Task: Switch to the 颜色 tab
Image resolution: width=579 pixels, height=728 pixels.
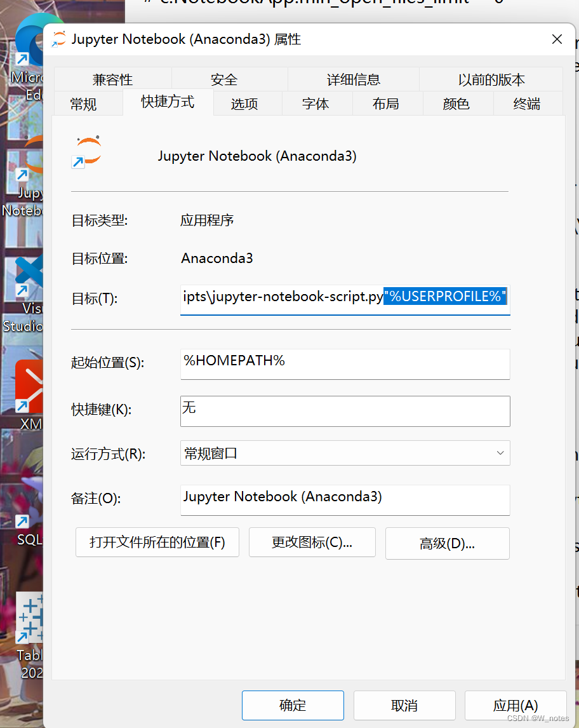Action: [456, 104]
